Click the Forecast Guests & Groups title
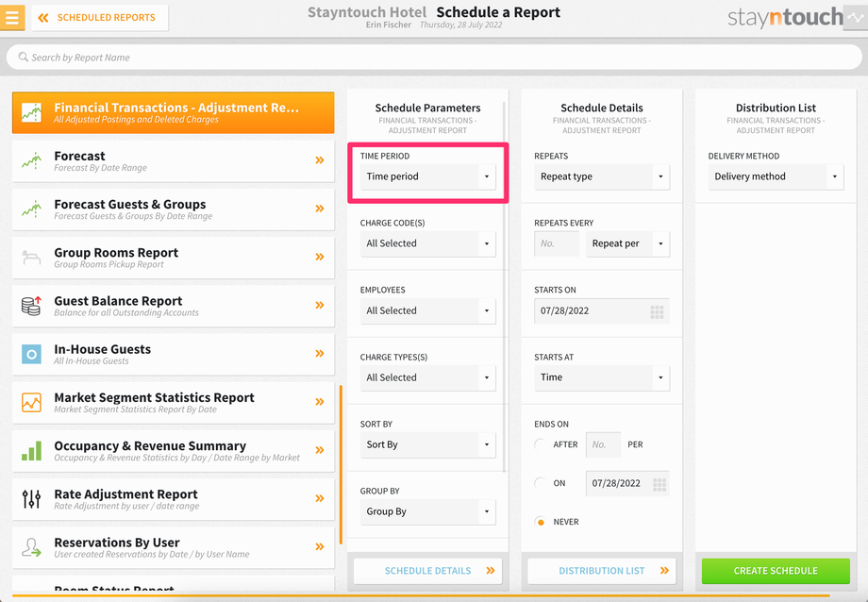 [x=130, y=205]
